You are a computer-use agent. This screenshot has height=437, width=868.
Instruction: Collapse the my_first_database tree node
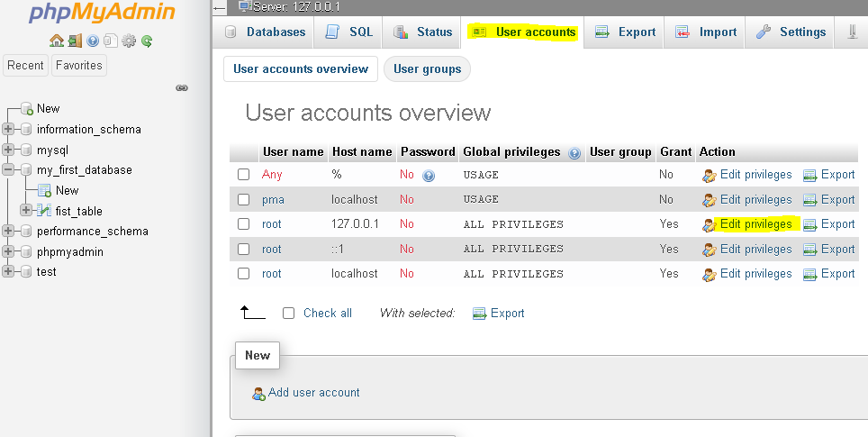9,169
